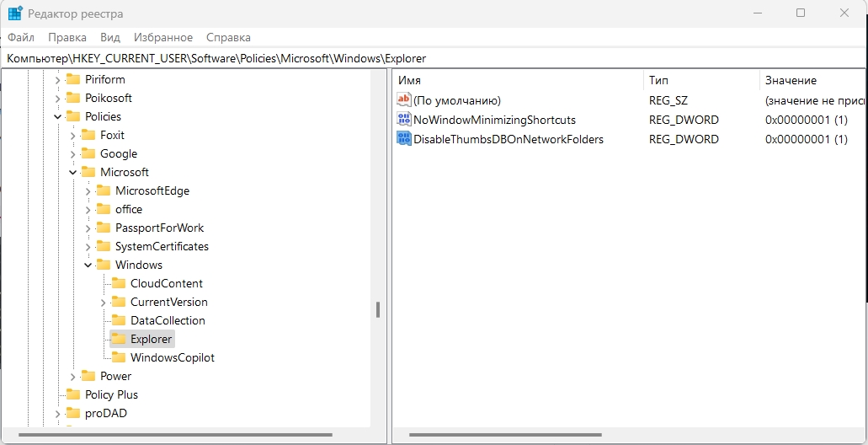Click the string icon of the default value
This screenshot has height=445, width=868.
click(x=404, y=100)
